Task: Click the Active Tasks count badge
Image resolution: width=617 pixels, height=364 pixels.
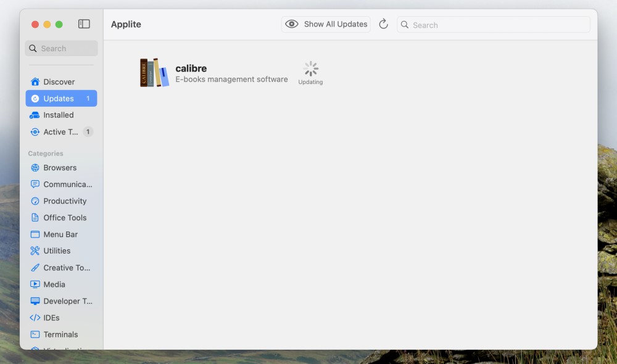Action: coord(88,132)
